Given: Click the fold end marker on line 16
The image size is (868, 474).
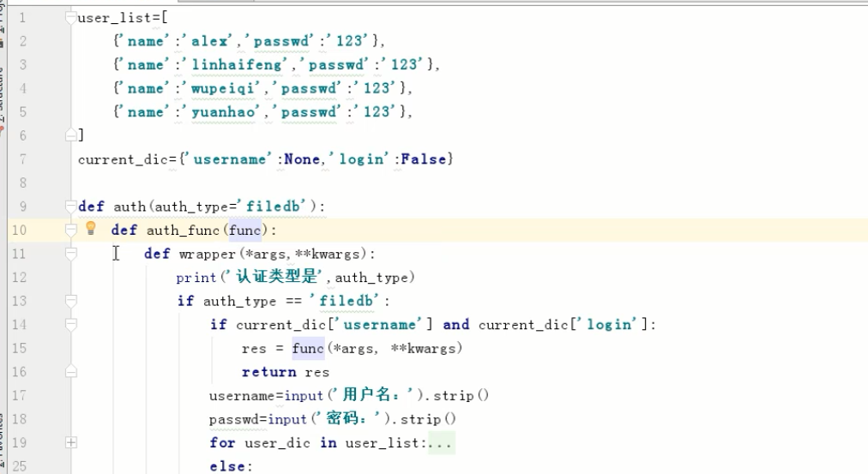Looking at the screenshot, I should pyautogui.click(x=70, y=371).
